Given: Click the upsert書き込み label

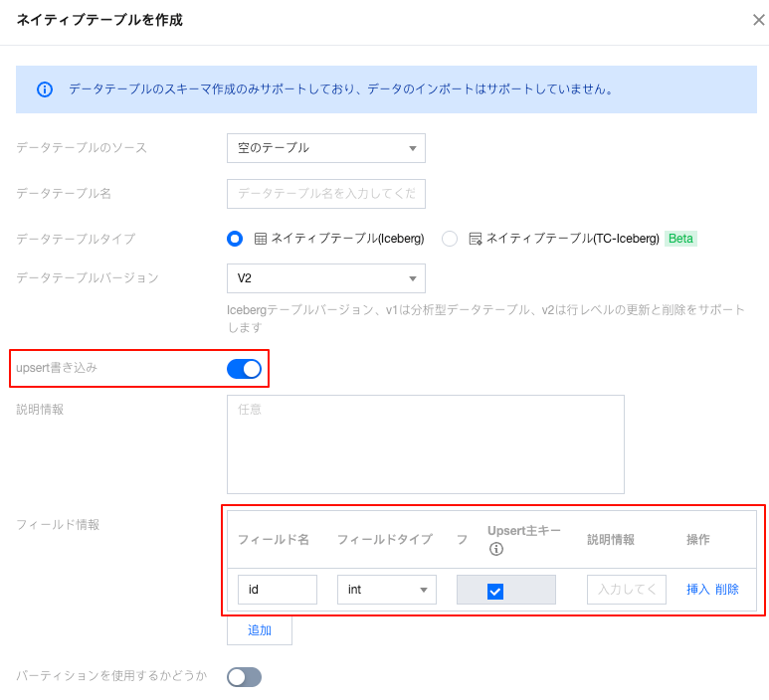Looking at the screenshot, I should [57, 368].
